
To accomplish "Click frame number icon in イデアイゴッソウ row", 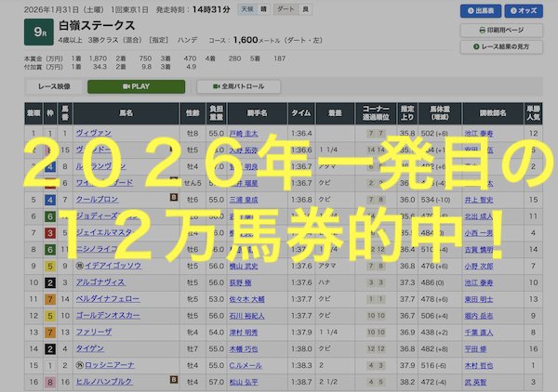I will 50,266.
